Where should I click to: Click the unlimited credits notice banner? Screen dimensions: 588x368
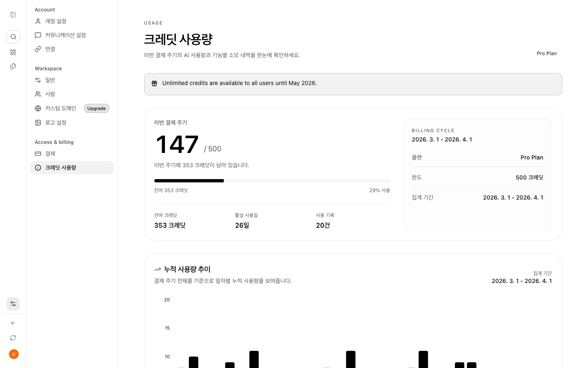(x=353, y=84)
